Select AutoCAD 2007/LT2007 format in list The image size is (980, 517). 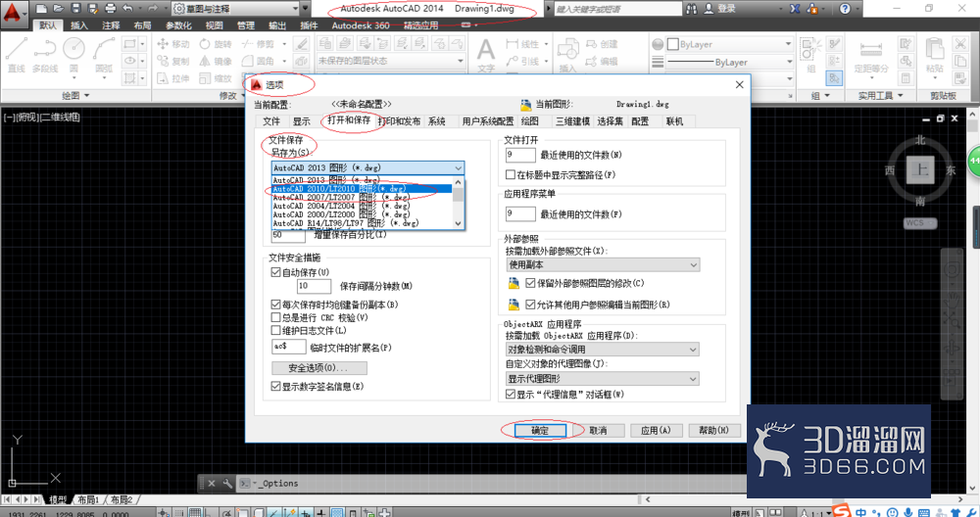point(362,198)
